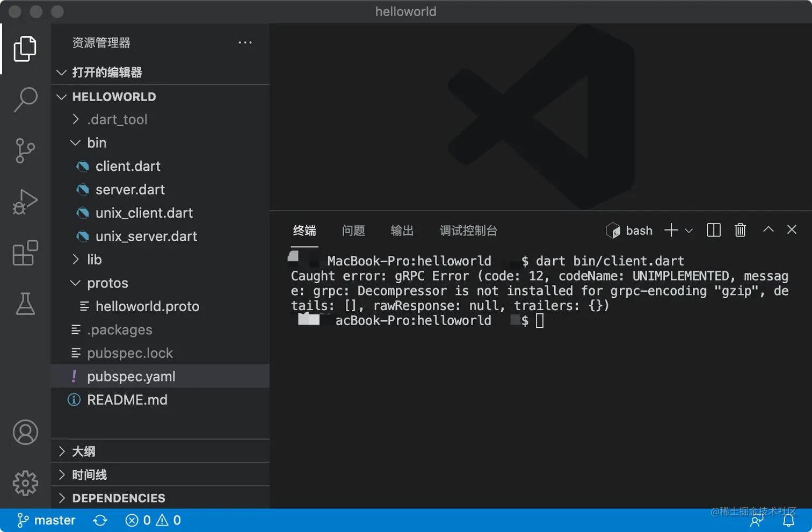Image resolution: width=812 pixels, height=532 pixels.
Task: Expand the 大纲 outline section
Action: coord(160,451)
